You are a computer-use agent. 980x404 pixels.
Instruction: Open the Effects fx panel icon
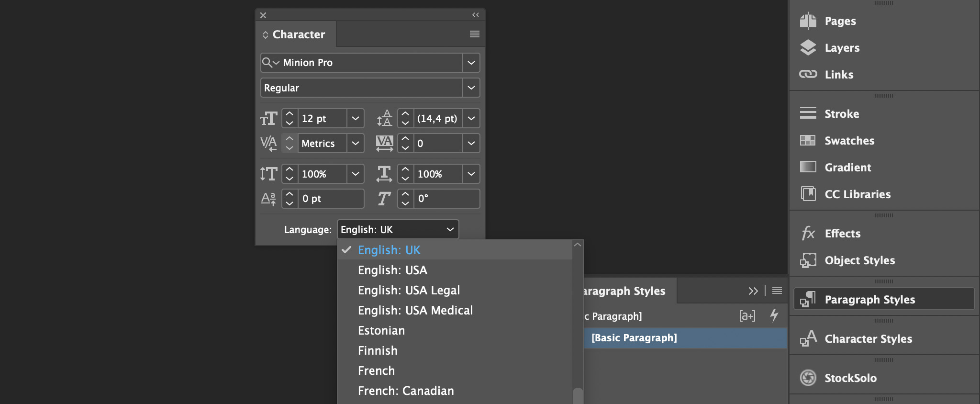point(808,234)
